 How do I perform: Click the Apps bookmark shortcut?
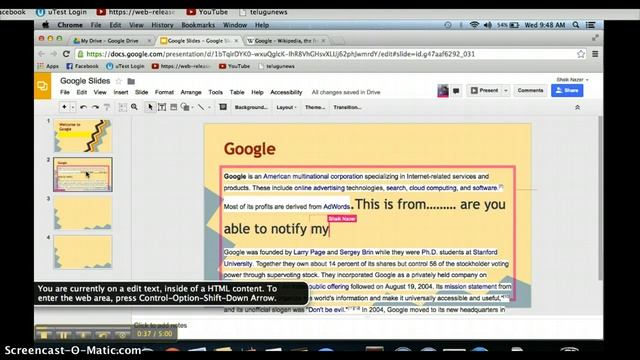point(48,66)
